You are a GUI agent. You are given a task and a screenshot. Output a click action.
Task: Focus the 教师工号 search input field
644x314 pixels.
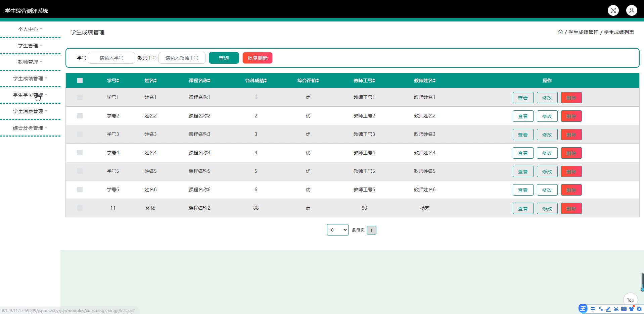182,58
